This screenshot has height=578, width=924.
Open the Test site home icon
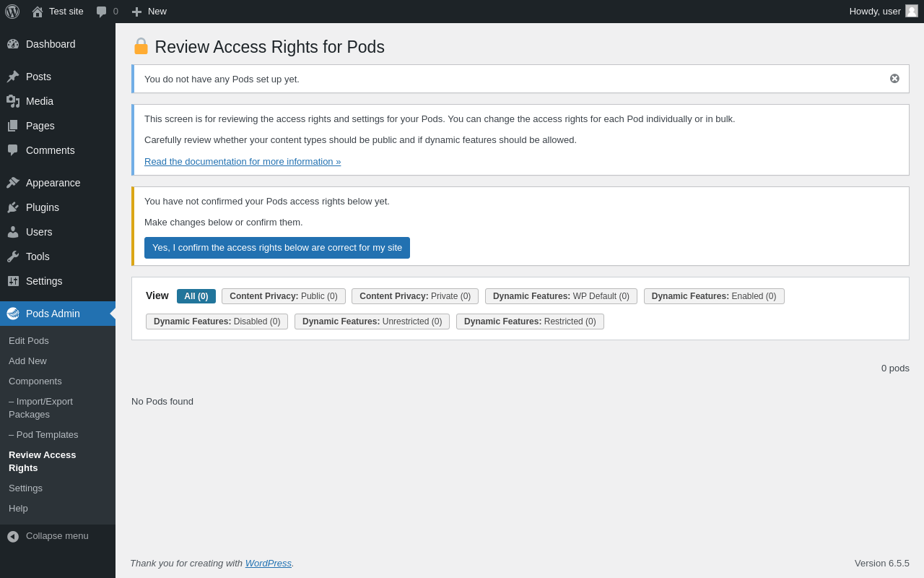click(38, 12)
